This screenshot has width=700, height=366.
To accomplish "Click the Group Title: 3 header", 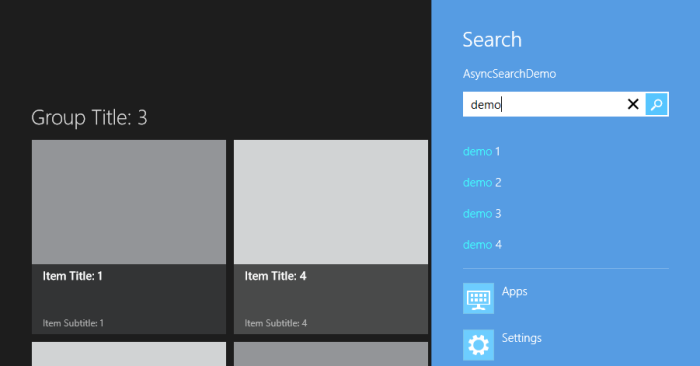I will [89, 118].
